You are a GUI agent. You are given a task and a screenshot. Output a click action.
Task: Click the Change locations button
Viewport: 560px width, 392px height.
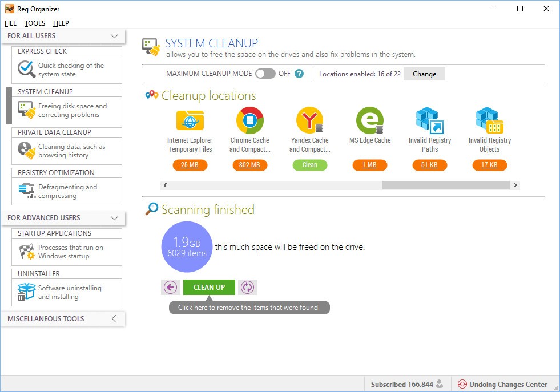(424, 74)
